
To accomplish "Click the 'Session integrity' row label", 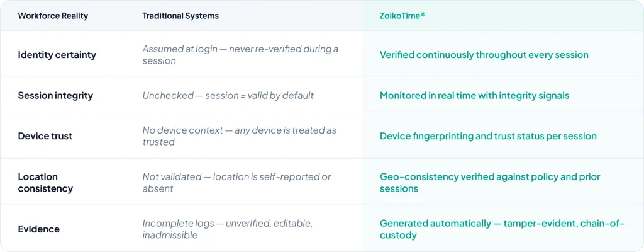I will point(55,96).
